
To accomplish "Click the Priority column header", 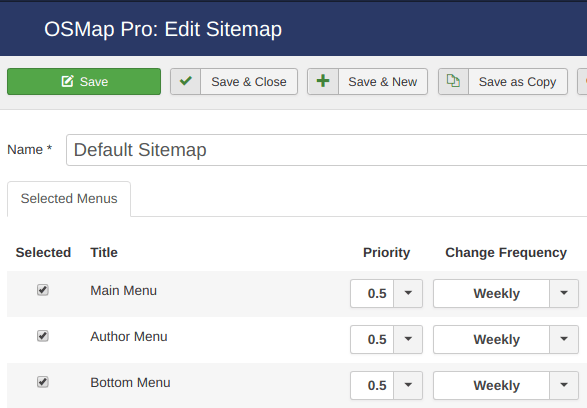I will [x=386, y=253].
